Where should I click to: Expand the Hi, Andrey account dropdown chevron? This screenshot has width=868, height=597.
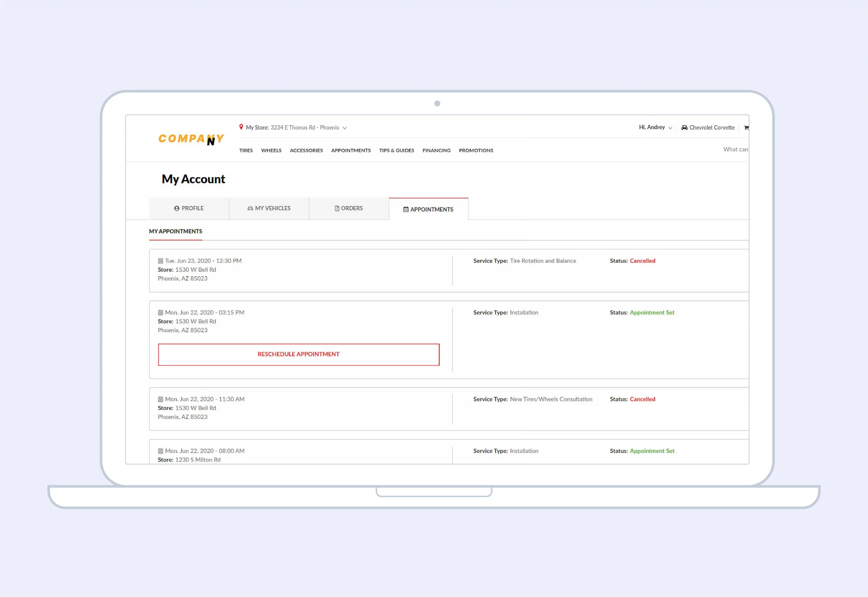pyautogui.click(x=670, y=128)
